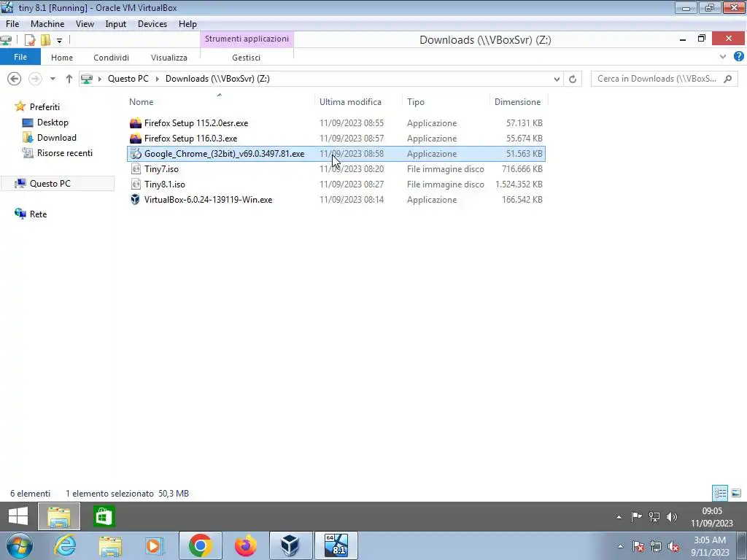Open Firefox Setup 115.2.0esr.exe file icon
Viewport: 747px width, 560px height.
[x=136, y=122]
